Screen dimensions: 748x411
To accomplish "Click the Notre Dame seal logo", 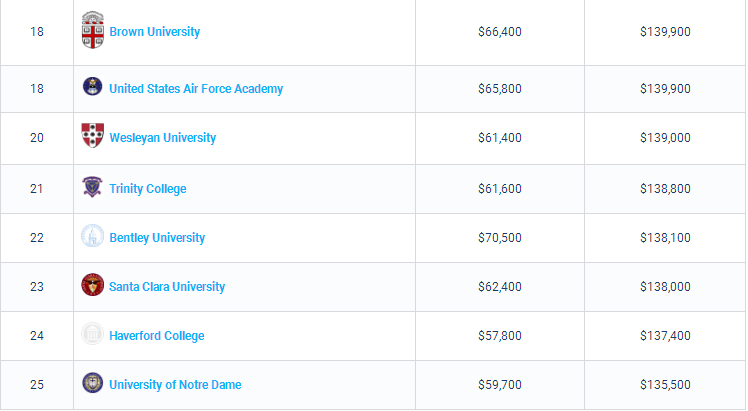I will (x=93, y=383).
